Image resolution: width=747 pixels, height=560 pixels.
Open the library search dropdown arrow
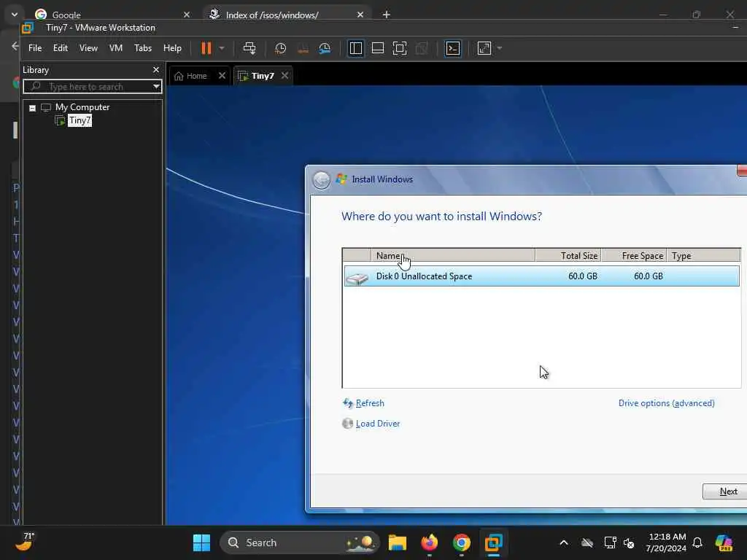pyautogui.click(x=156, y=87)
